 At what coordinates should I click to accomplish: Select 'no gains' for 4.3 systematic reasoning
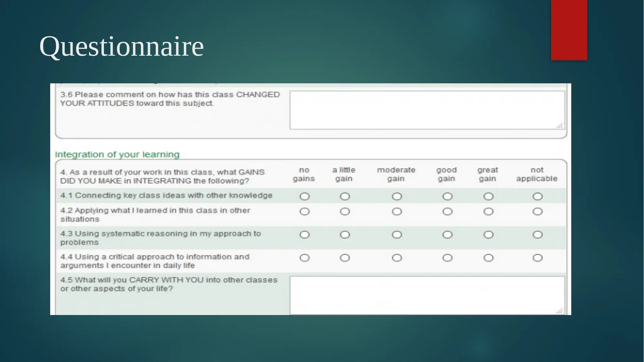coord(304,235)
